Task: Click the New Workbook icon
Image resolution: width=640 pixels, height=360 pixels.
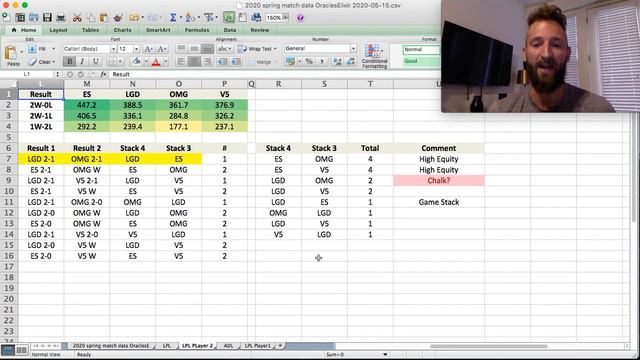Action: tap(7, 17)
